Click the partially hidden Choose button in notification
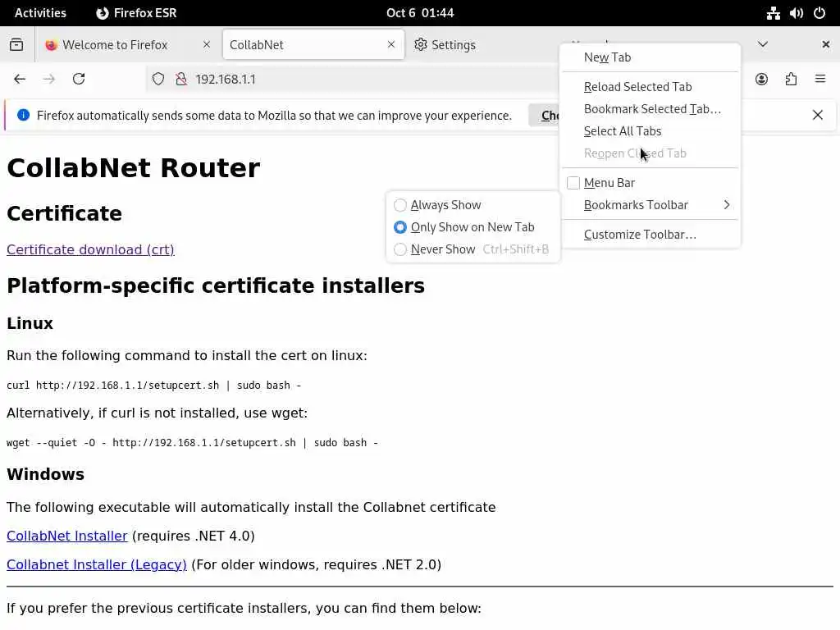Image resolution: width=840 pixels, height=630 pixels. pos(545,115)
